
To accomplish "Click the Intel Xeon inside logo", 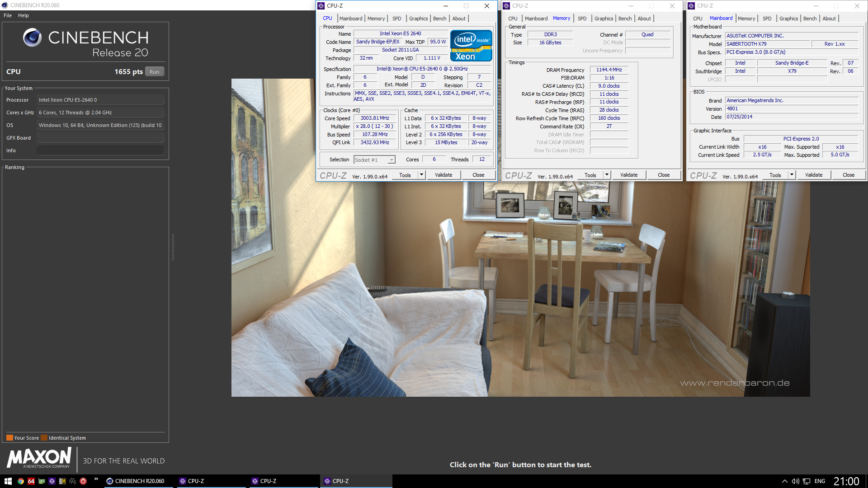I will point(471,46).
